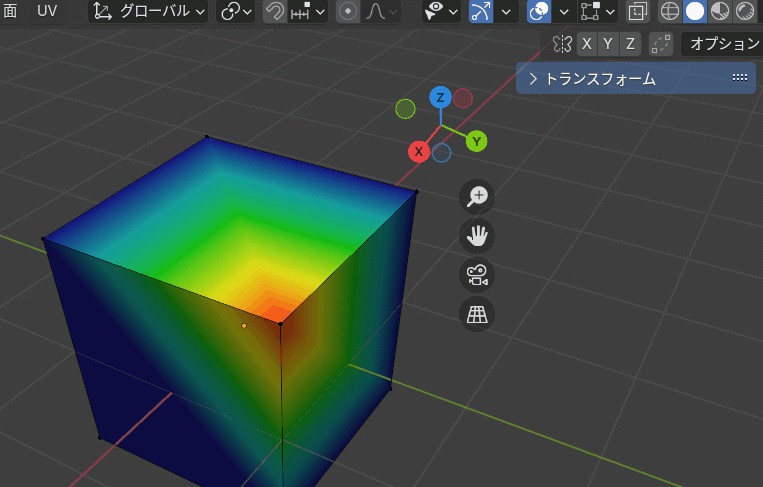Toggle Z axis mirror
The width and height of the screenshot is (763, 487).
point(630,44)
